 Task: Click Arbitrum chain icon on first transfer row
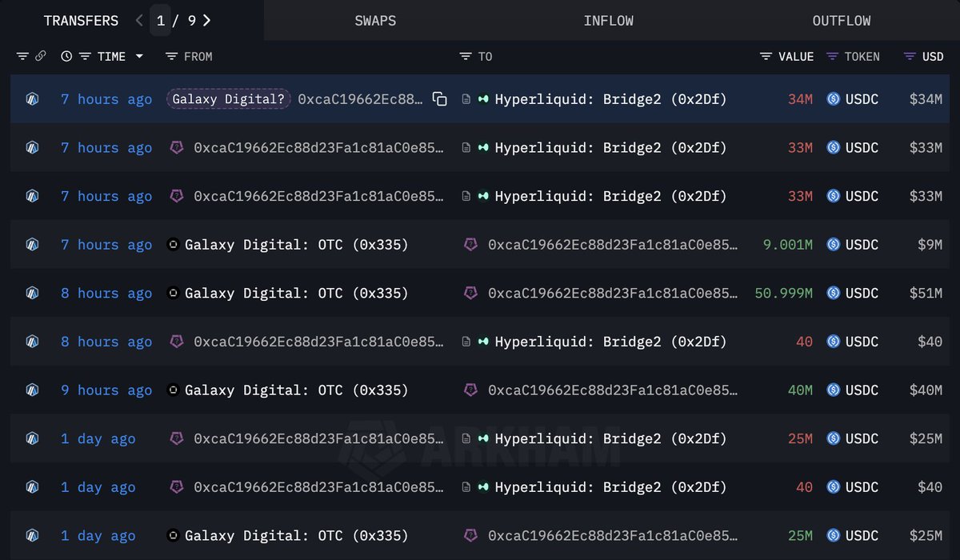pyautogui.click(x=32, y=99)
